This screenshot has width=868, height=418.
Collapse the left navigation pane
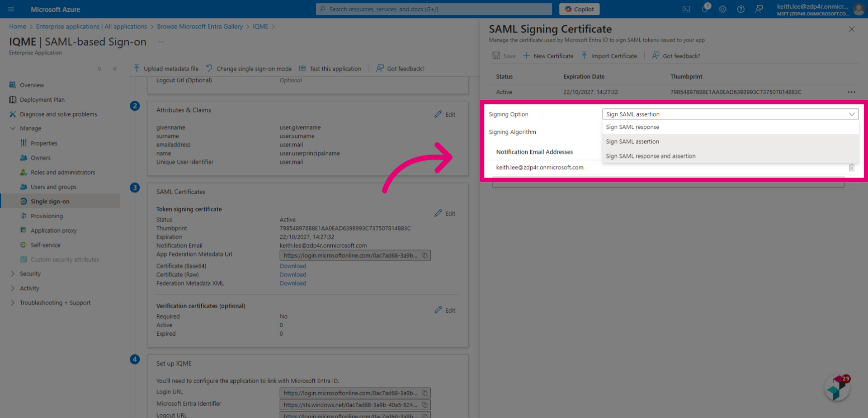[x=115, y=69]
